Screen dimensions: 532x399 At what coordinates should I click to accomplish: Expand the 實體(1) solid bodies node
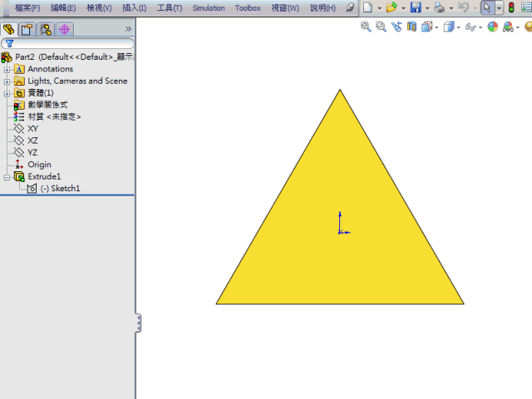[x=7, y=94]
